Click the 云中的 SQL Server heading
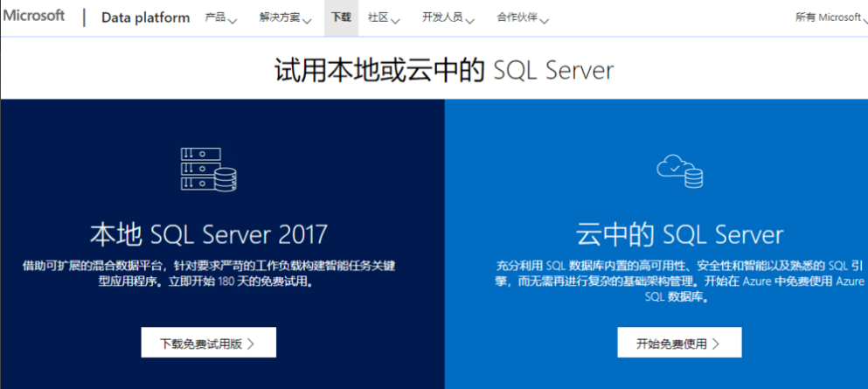Viewport: 868px width, 389px height. pyautogui.click(x=680, y=234)
